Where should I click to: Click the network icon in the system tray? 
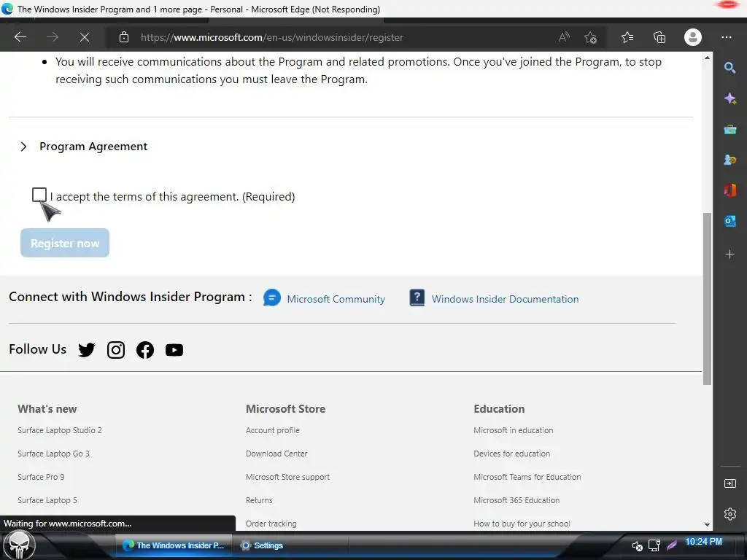654,545
